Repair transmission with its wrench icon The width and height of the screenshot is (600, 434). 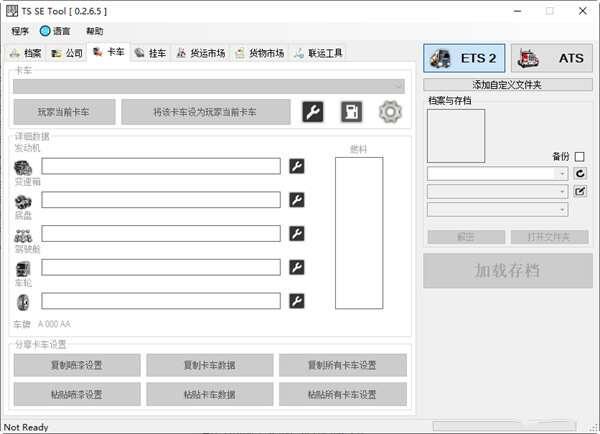click(297, 200)
